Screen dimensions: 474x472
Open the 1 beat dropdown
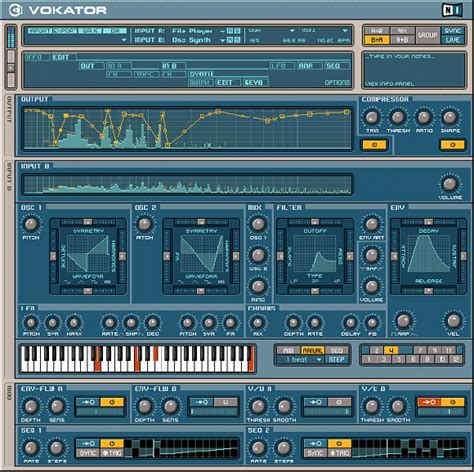click(319, 360)
